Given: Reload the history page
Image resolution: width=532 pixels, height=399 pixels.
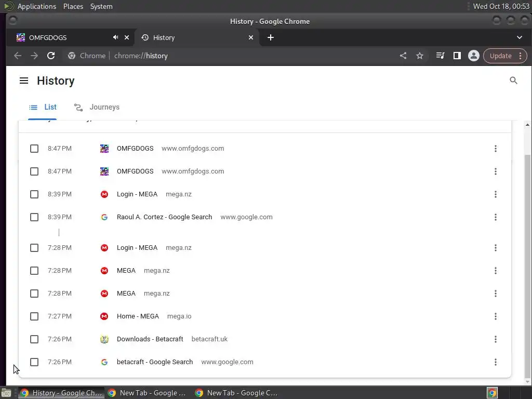Looking at the screenshot, I should [51, 56].
